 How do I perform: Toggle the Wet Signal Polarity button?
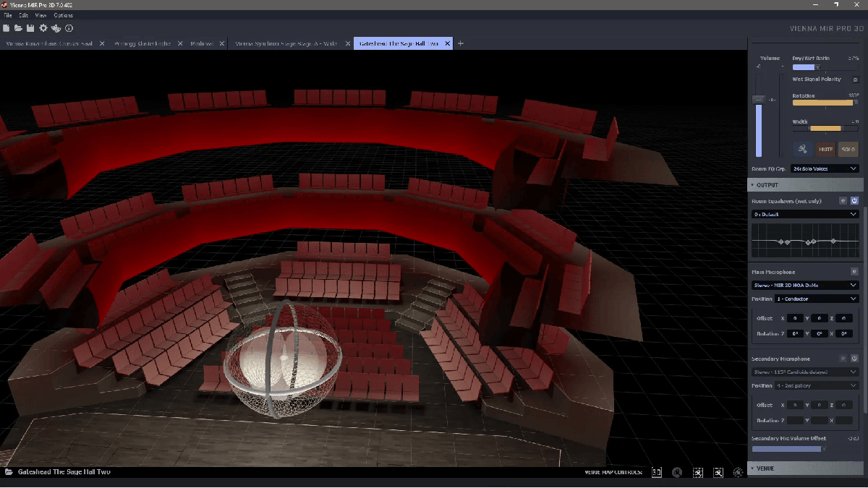pos(855,80)
